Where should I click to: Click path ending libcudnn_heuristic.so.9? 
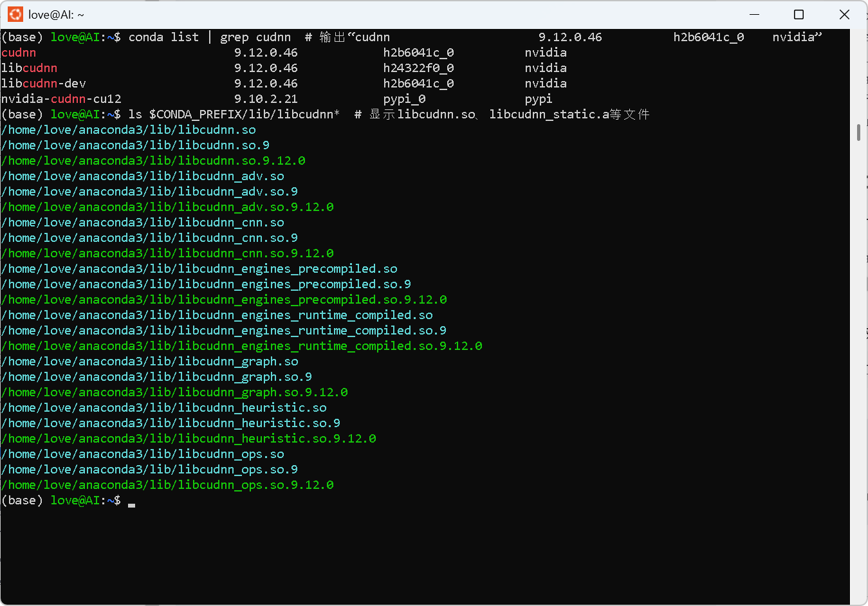click(171, 423)
